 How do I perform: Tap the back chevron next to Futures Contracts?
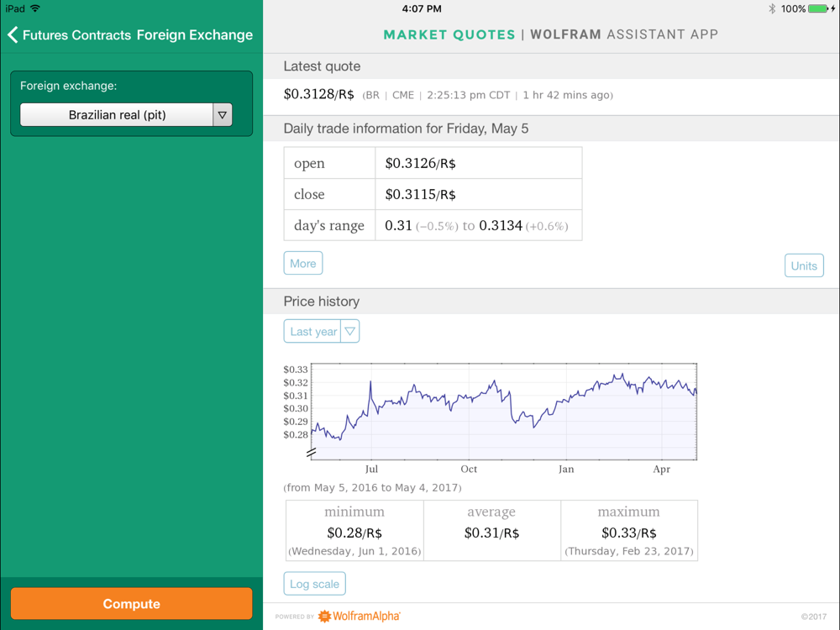coord(13,34)
